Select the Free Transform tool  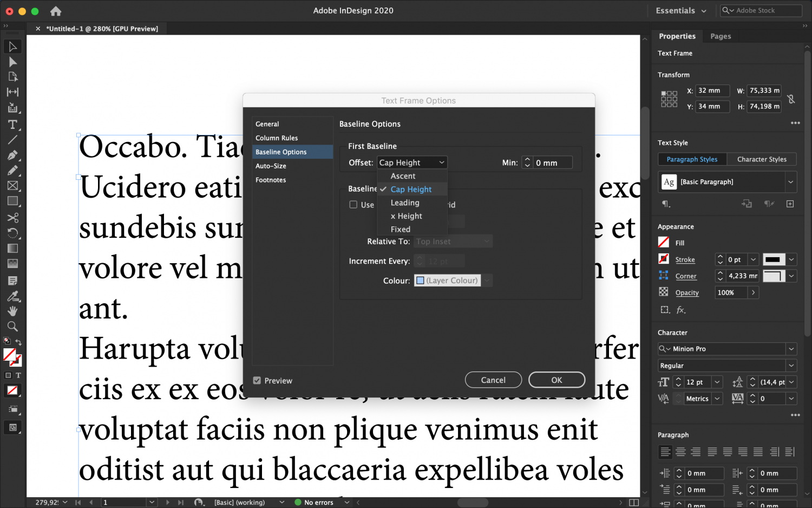(12, 233)
